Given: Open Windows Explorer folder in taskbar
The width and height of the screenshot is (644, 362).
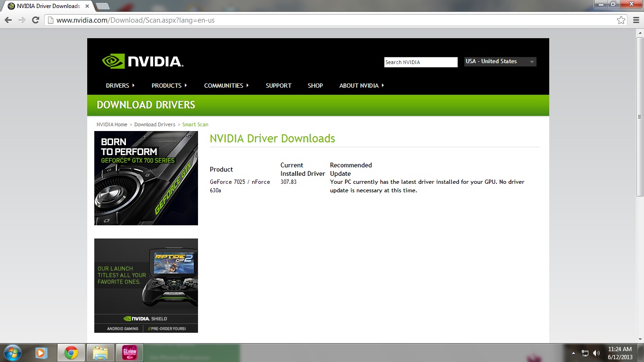Looking at the screenshot, I should [100, 353].
